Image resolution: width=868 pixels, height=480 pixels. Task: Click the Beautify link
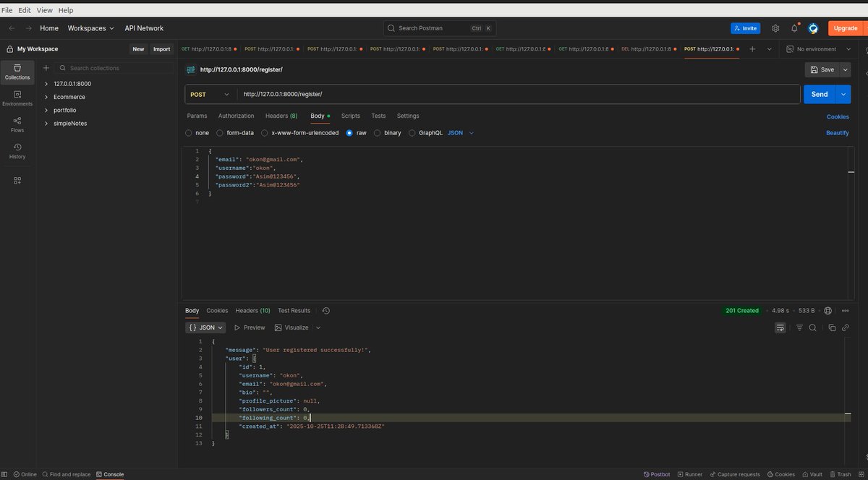coord(838,133)
